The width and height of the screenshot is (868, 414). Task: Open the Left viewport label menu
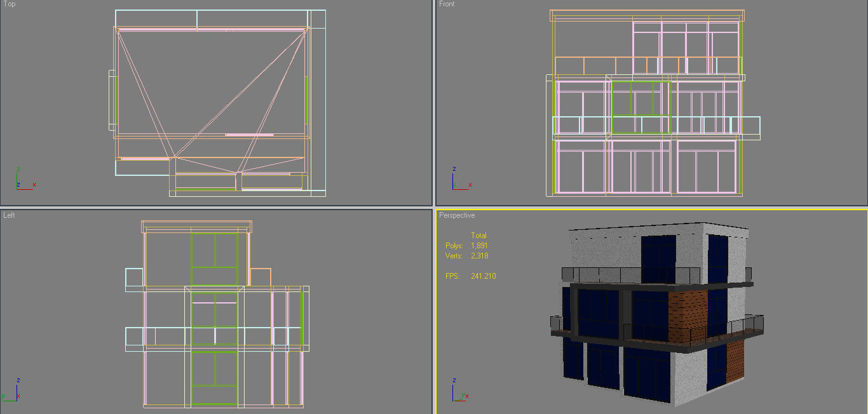[x=9, y=215]
